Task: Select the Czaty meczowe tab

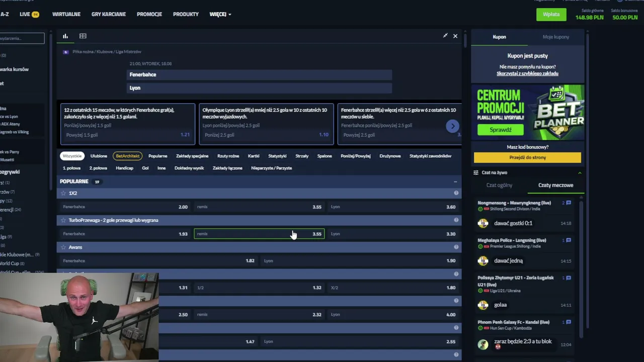Action: click(x=556, y=185)
